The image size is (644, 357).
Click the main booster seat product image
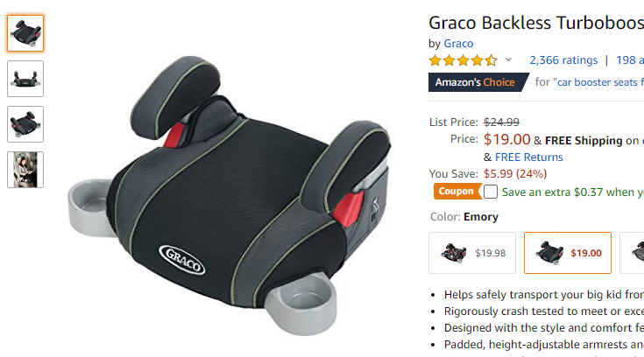pos(230,196)
